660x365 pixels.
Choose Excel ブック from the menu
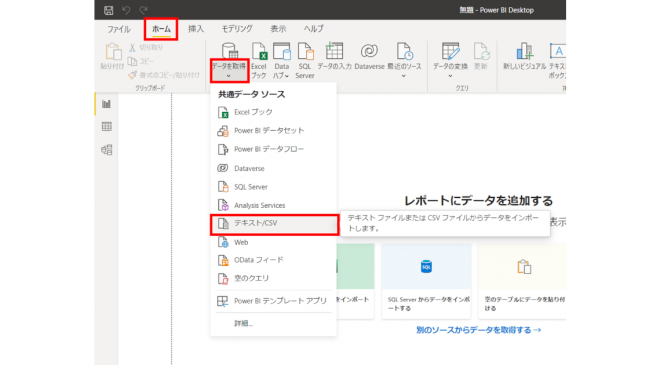[273, 112]
